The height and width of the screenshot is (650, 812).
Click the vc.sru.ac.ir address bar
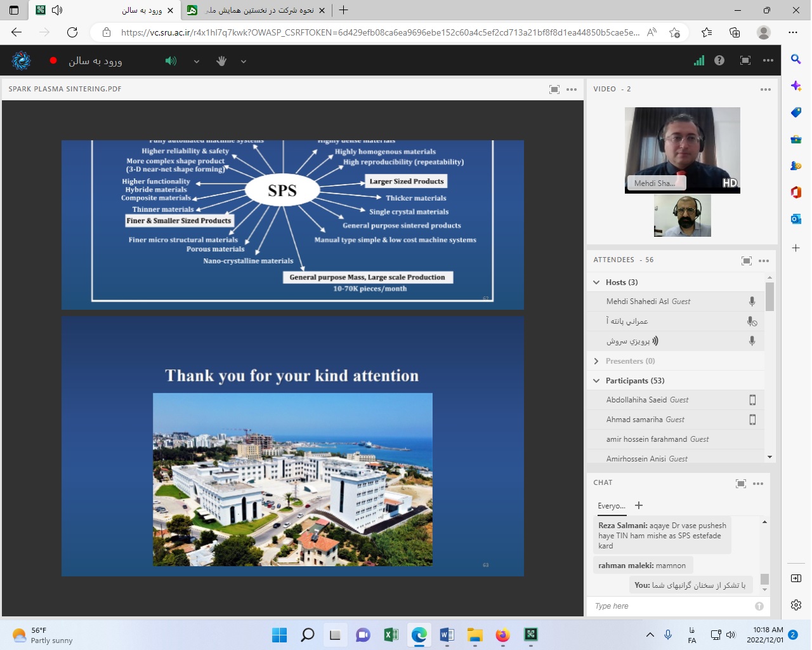coord(379,32)
